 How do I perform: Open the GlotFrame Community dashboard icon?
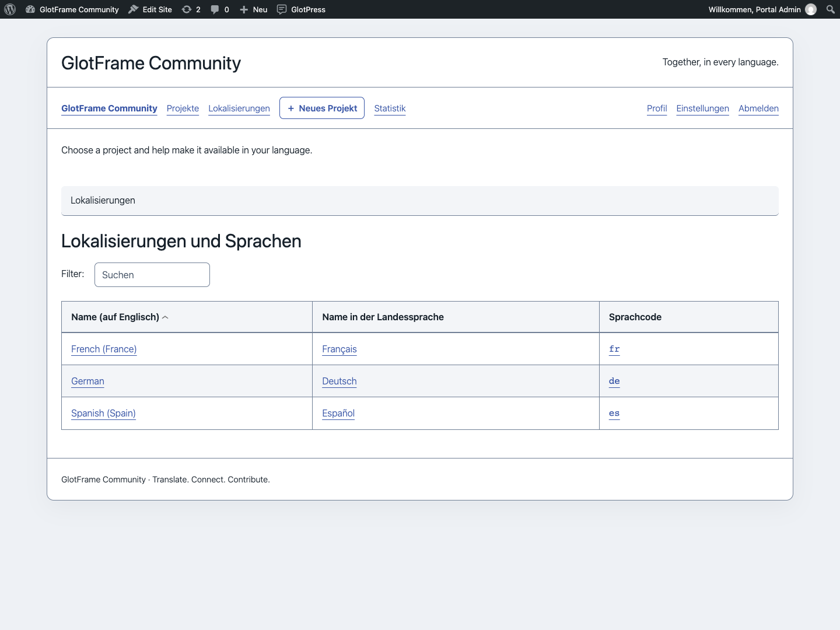[x=30, y=9]
